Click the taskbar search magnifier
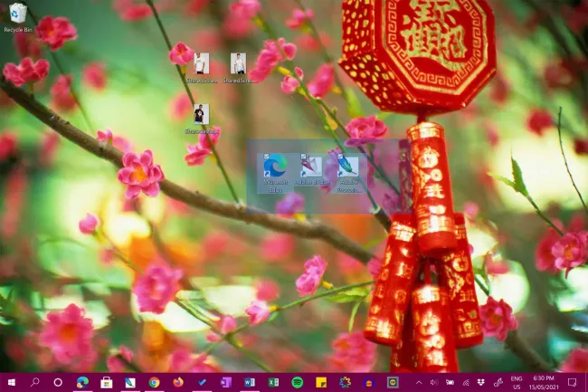The image size is (588, 392). (35, 383)
